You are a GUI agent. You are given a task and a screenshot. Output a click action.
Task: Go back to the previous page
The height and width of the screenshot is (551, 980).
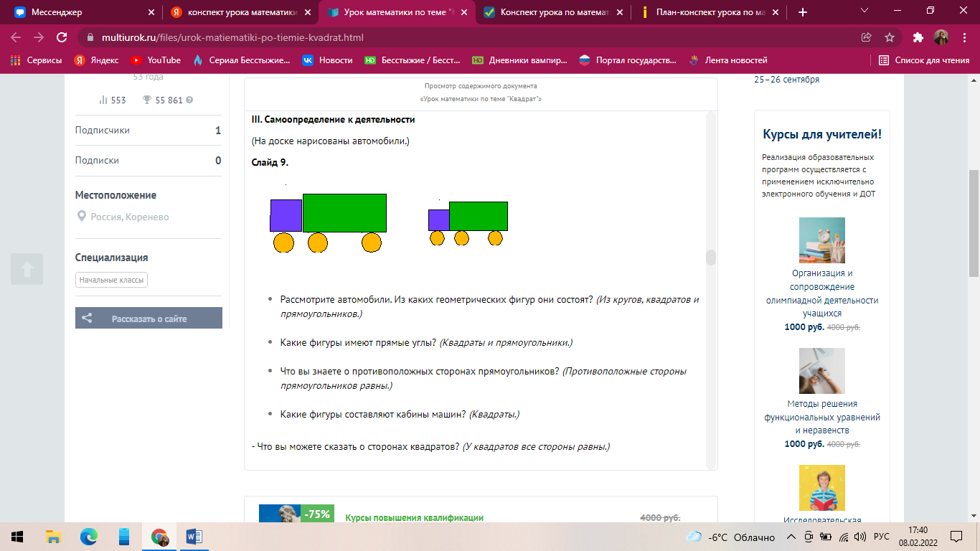(x=16, y=37)
